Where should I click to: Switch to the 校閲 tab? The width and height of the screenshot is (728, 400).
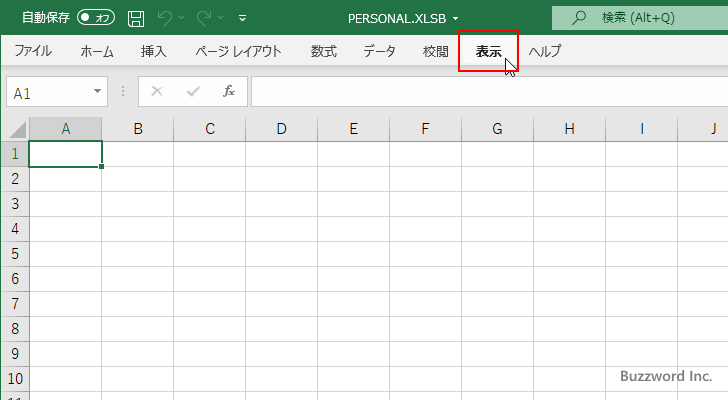436,51
